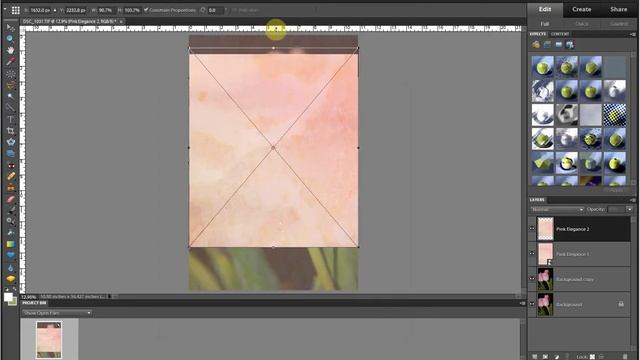Select the Magic Wand tool

coord(10,96)
